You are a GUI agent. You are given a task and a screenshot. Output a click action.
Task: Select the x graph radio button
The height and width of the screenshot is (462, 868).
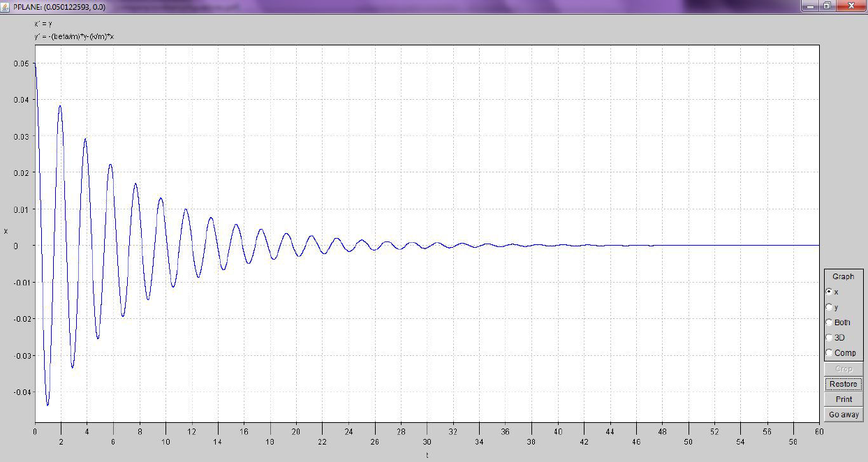[829, 292]
